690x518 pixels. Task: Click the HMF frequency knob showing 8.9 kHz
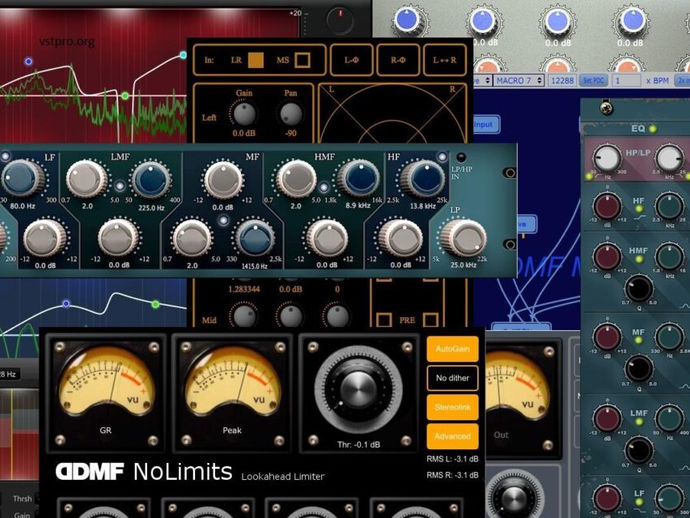362,179
